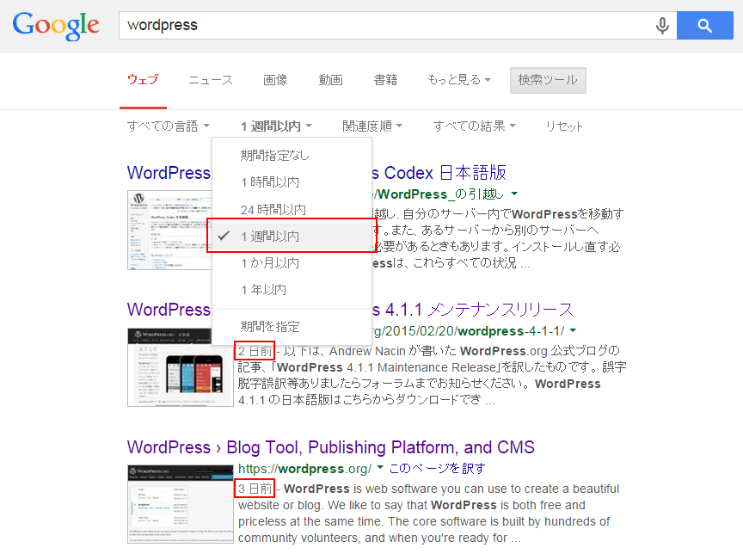
Task: Start voice search with the microphone icon
Action: [662, 26]
